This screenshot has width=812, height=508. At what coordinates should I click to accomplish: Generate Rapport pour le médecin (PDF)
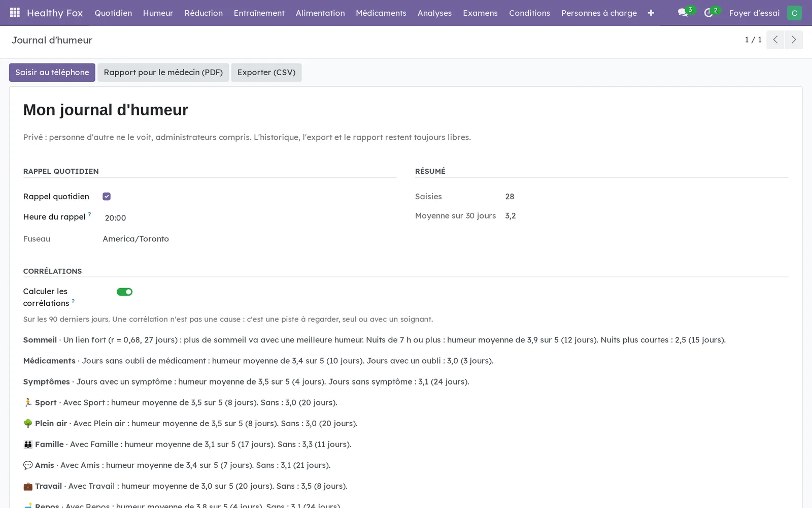pos(163,72)
